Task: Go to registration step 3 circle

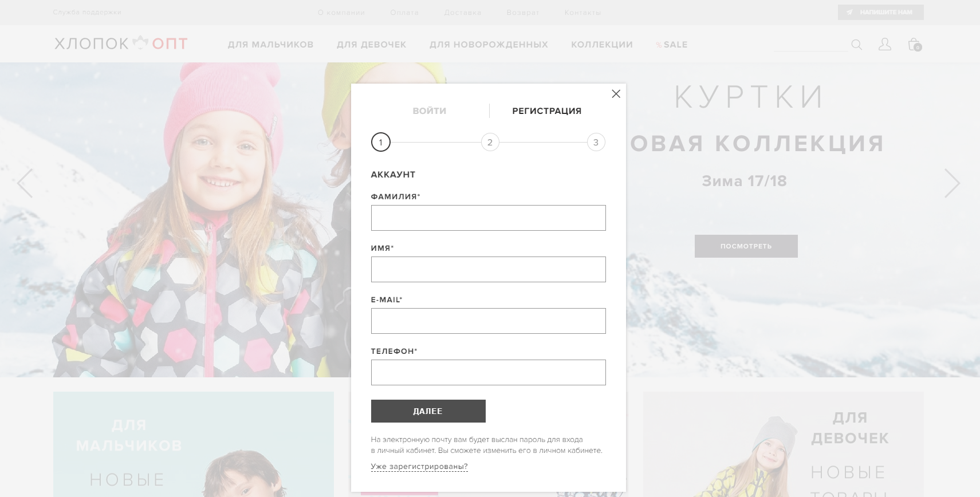Action: 596,142
